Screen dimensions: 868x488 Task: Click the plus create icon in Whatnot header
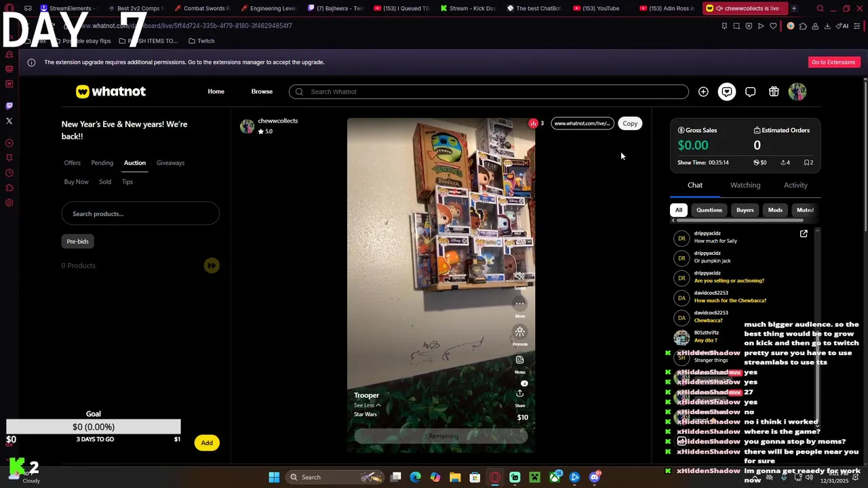(x=703, y=91)
